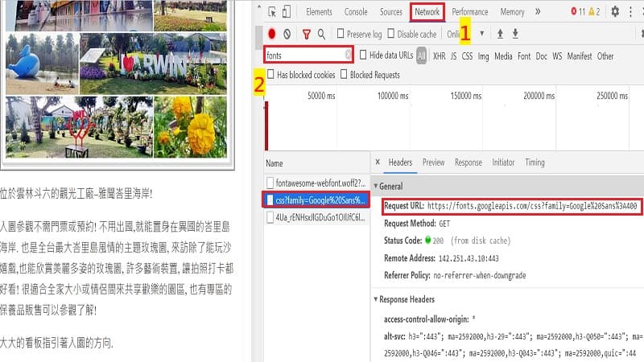Filter requests by CSS type

[467, 56]
